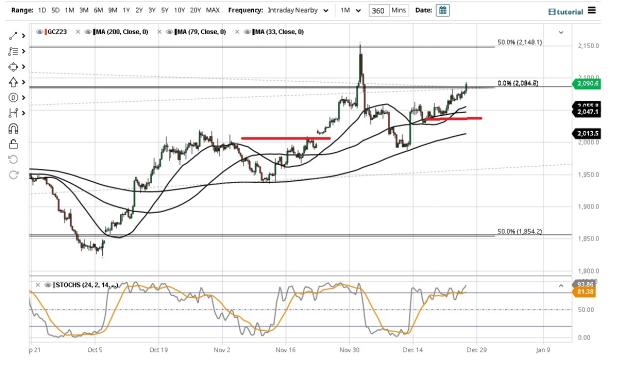The width and height of the screenshot is (625, 365).
Task: Toggle visibility of MA (79, Close, 0)
Action: coord(169,32)
